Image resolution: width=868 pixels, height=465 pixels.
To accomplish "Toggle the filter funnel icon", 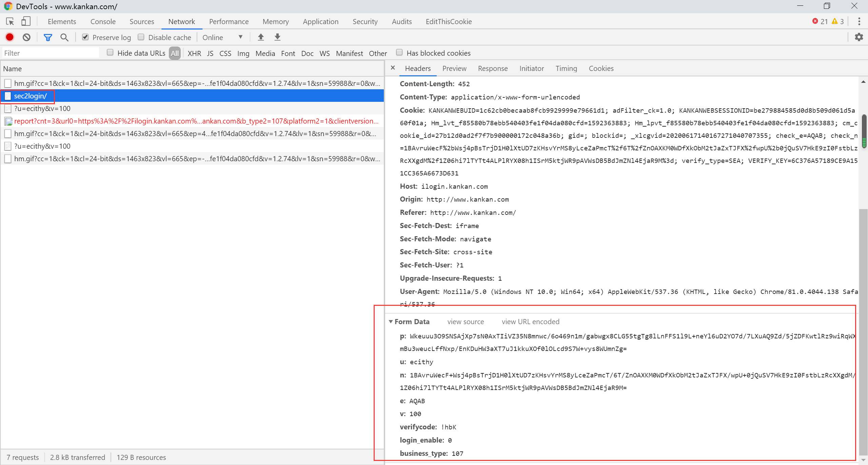I will coord(48,37).
